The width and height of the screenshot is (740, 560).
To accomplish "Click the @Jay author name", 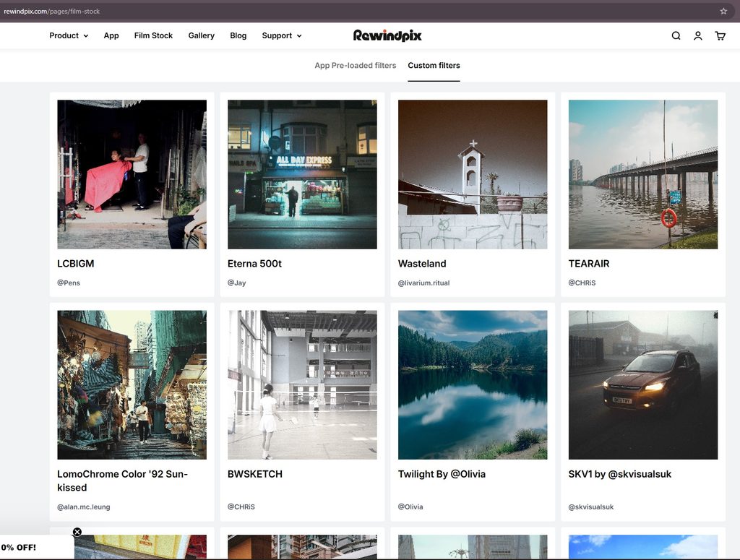I will click(236, 283).
